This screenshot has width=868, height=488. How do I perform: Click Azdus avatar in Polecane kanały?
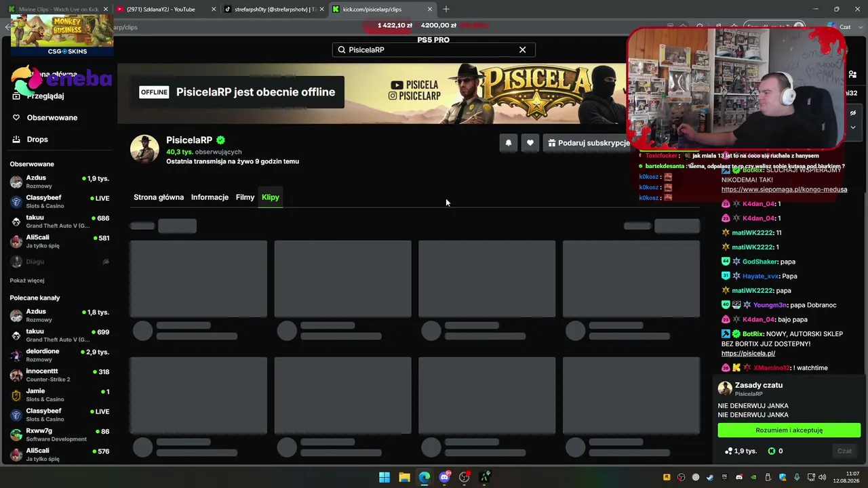16,315
